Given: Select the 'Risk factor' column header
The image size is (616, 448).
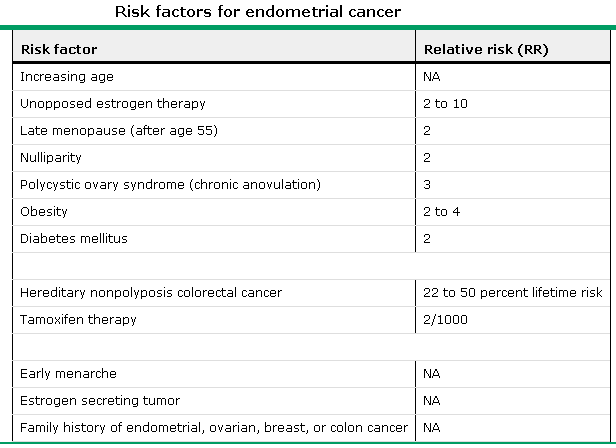Looking at the screenshot, I should click(59, 50).
